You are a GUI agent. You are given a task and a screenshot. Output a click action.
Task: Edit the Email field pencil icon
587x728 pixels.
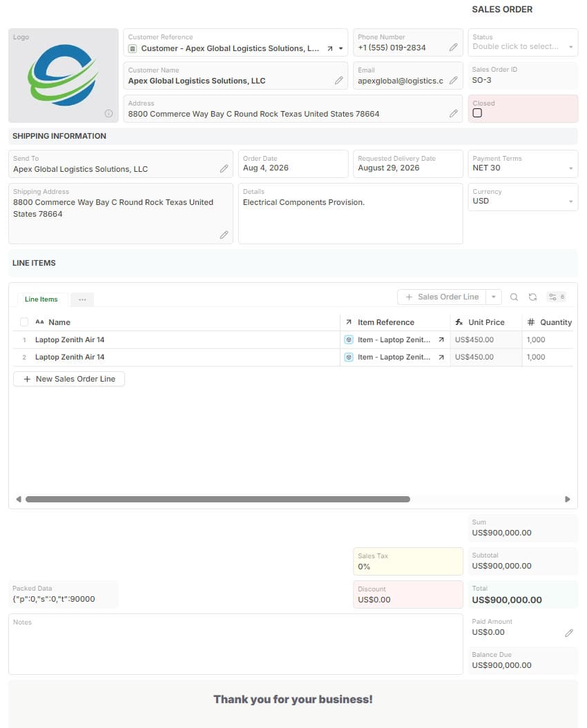click(x=453, y=80)
